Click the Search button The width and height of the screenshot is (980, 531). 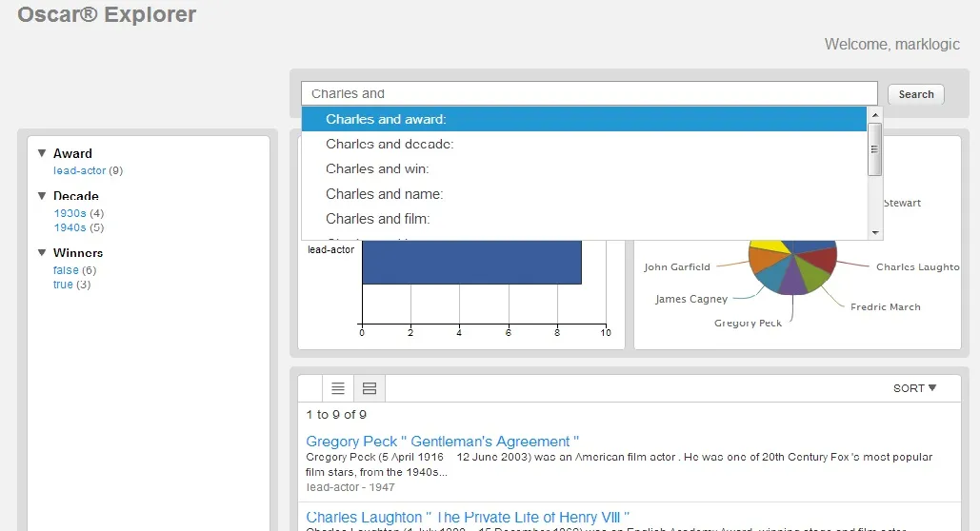tap(915, 94)
